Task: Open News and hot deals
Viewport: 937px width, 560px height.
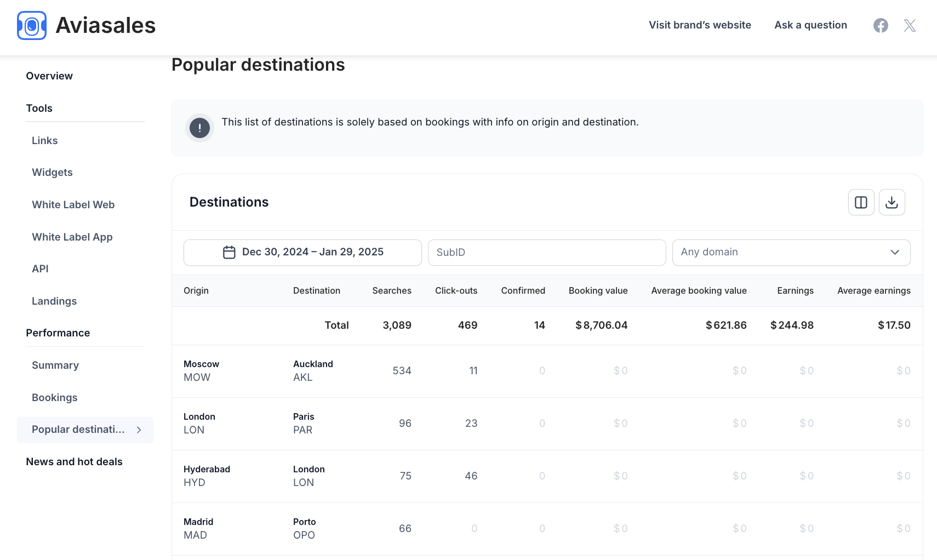Action: tap(74, 462)
